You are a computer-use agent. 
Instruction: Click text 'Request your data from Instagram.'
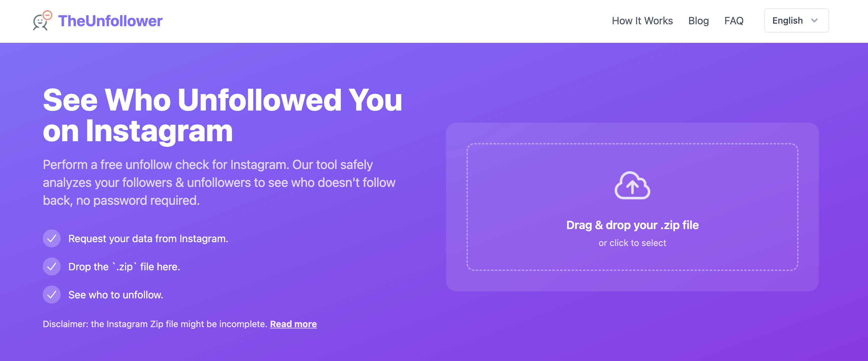point(148,239)
